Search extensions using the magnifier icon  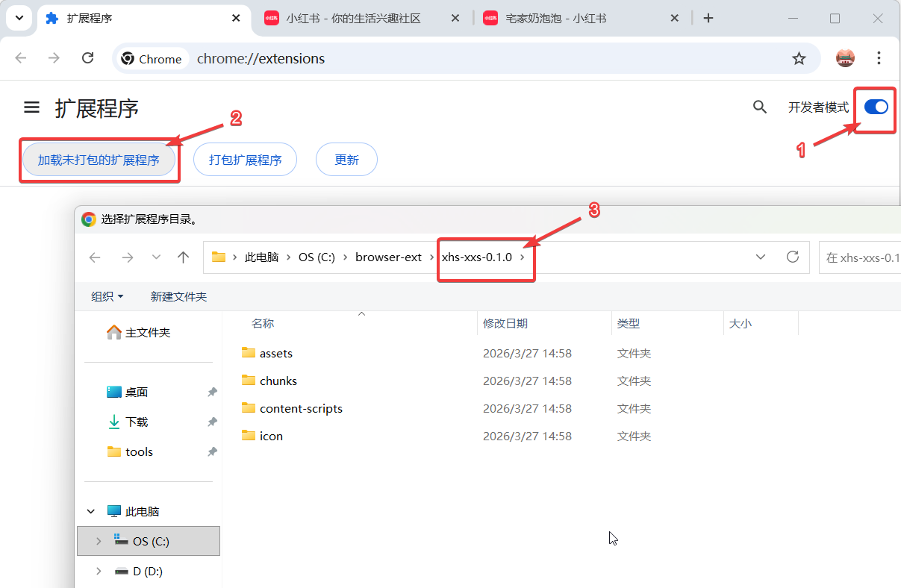[760, 107]
